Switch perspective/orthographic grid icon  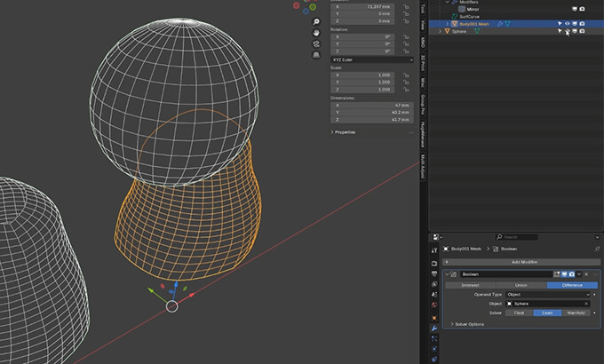316,55
